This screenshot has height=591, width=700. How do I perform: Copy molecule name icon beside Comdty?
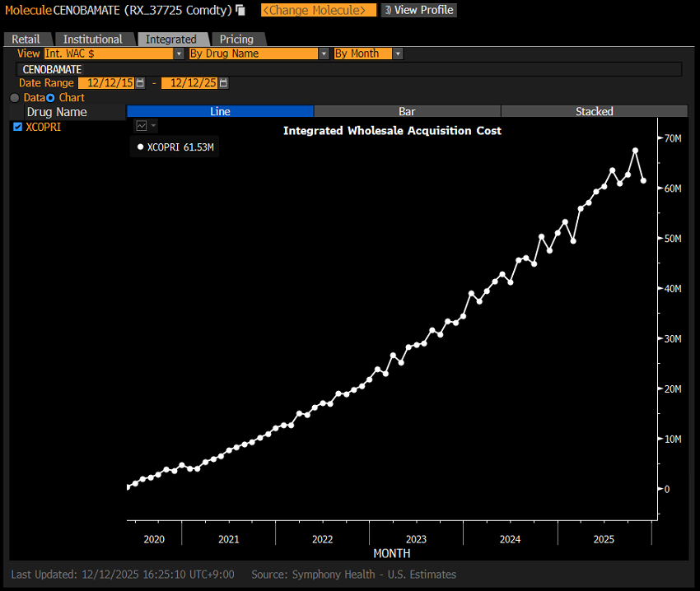[x=240, y=10]
